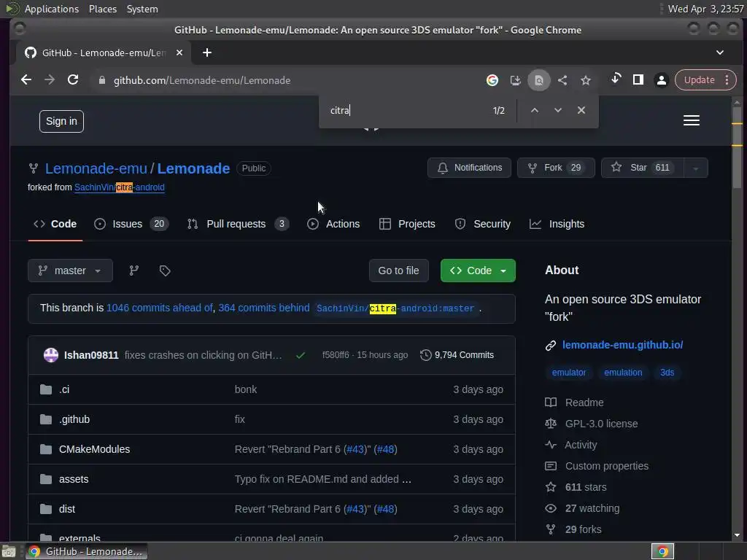This screenshot has width=747, height=560.
Task: Open the Lemonade repository name link
Action: [x=193, y=168]
